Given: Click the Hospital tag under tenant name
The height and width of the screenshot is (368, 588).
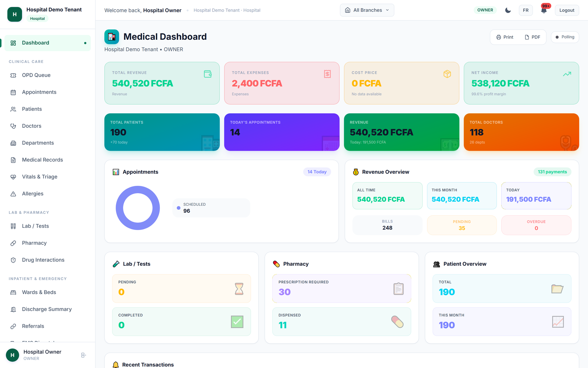Looking at the screenshot, I should pos(37,18).
